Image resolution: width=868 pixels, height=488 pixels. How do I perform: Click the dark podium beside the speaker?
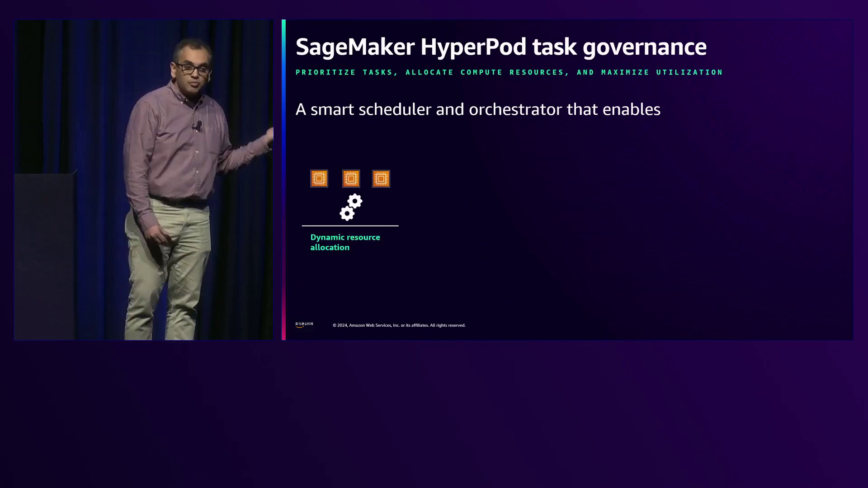pos(44,253)
